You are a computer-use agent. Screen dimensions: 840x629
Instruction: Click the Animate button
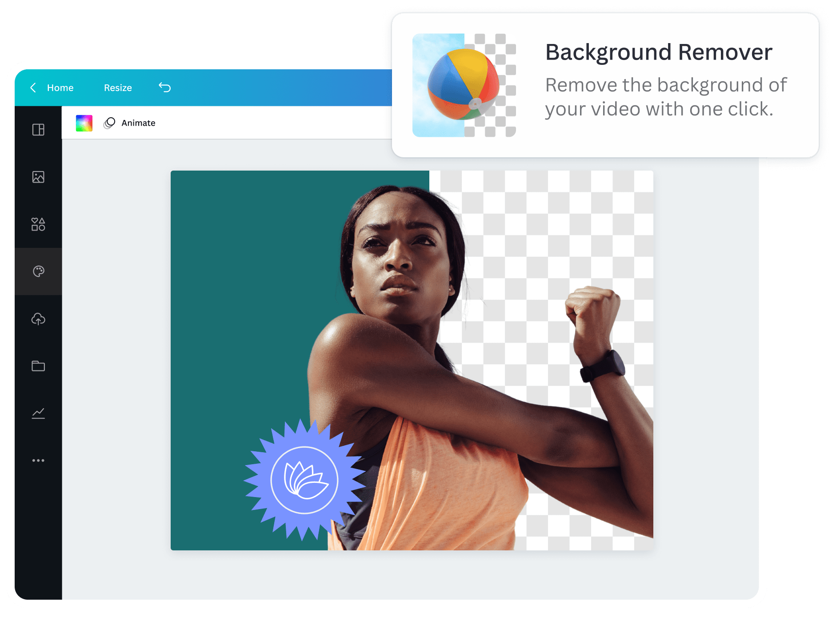pyautogui.click(x=138, y=123)
